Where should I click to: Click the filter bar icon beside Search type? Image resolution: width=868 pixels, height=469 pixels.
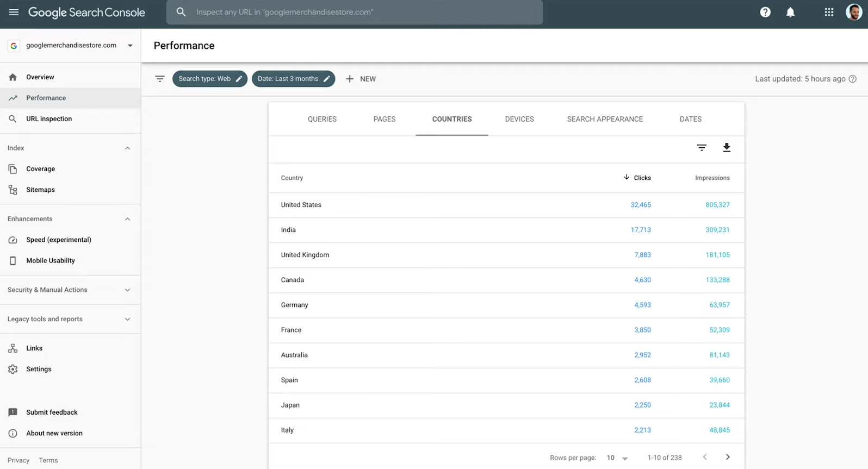160,79
